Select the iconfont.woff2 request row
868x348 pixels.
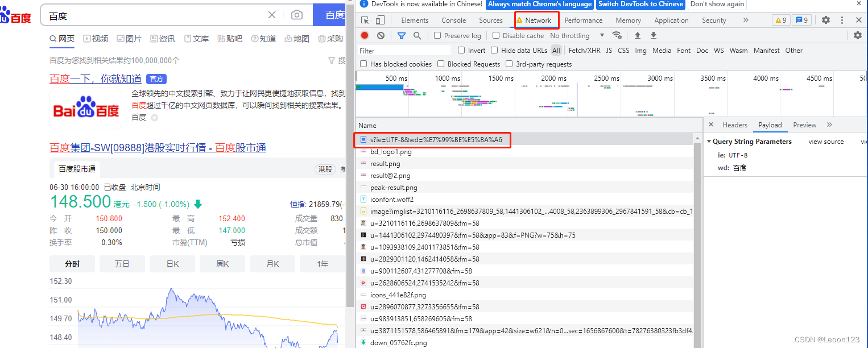point(524,199)
